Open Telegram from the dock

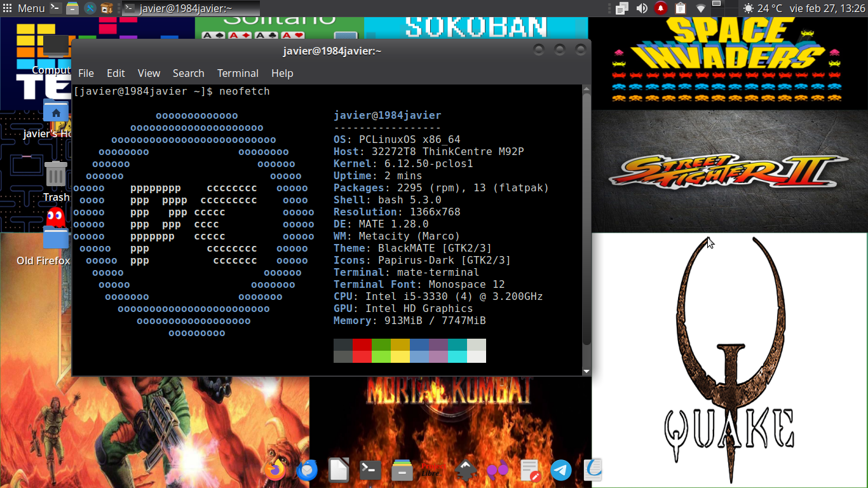click(561, 470)
